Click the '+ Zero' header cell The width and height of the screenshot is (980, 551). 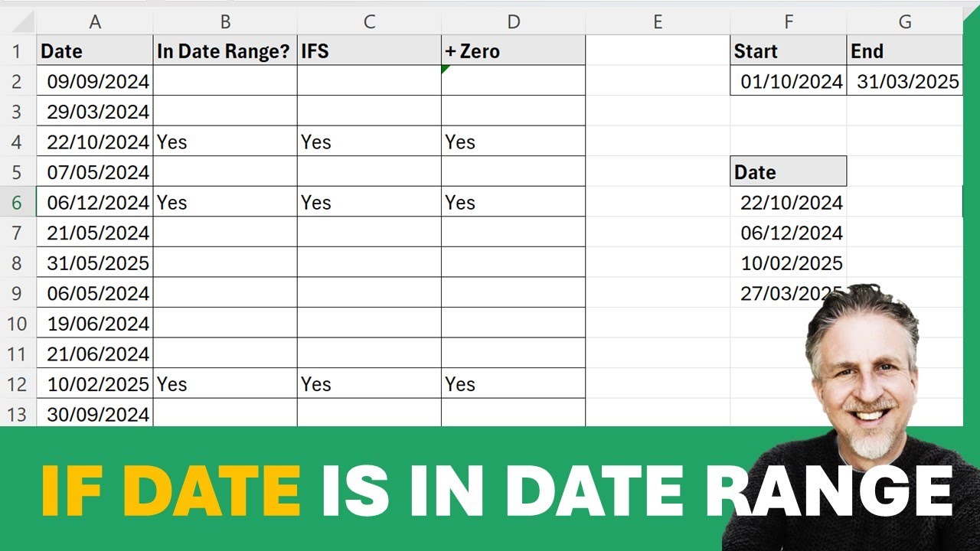(x=513, y=51)
